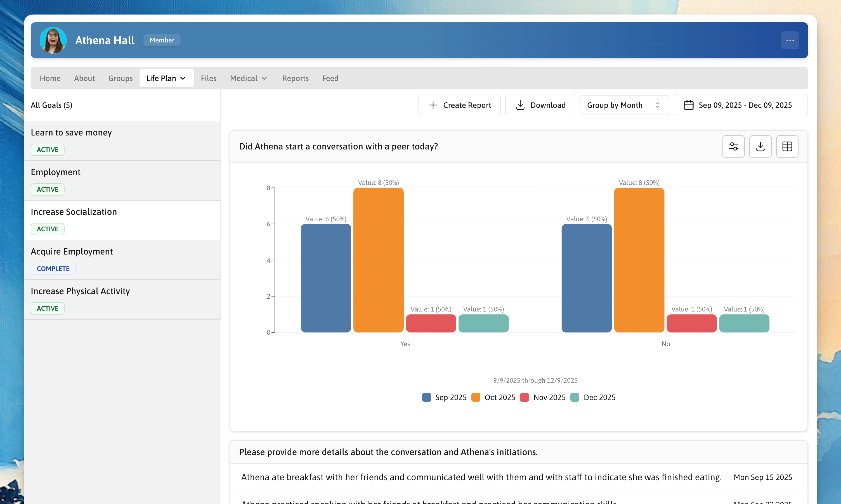Screen dimensions: 841x504
Task: Switch to table view icon
Action: (787, 146)
